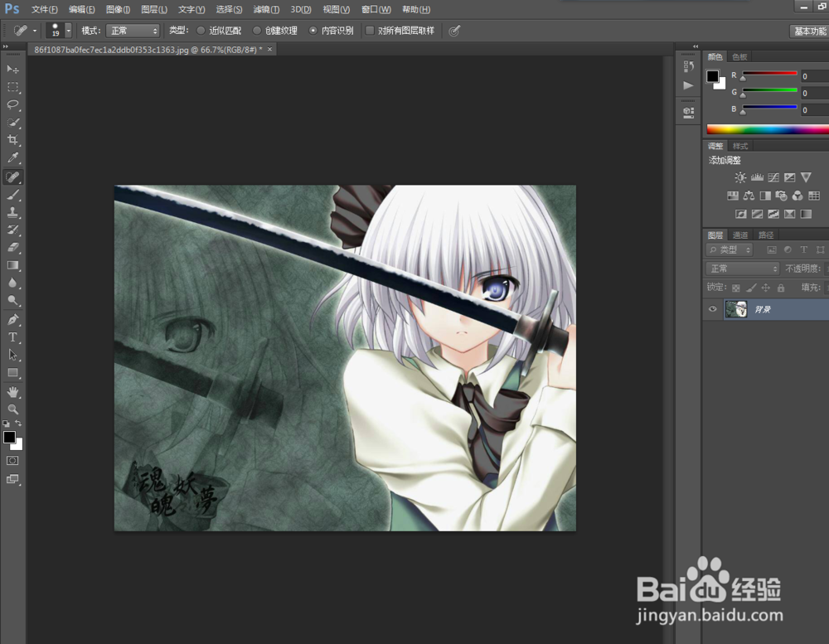Swap foreground and background colors
This screenshot has width=829, height=644.
[18, 423]
